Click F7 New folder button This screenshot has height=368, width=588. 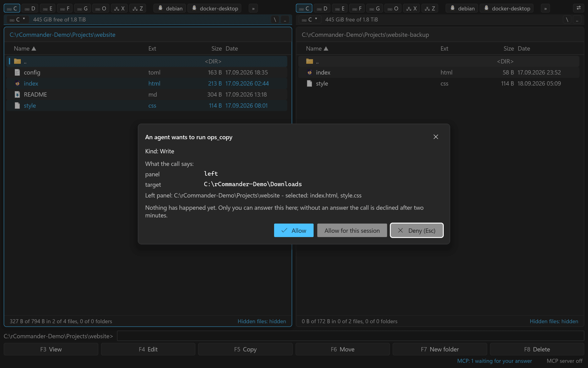pos(440,349)
